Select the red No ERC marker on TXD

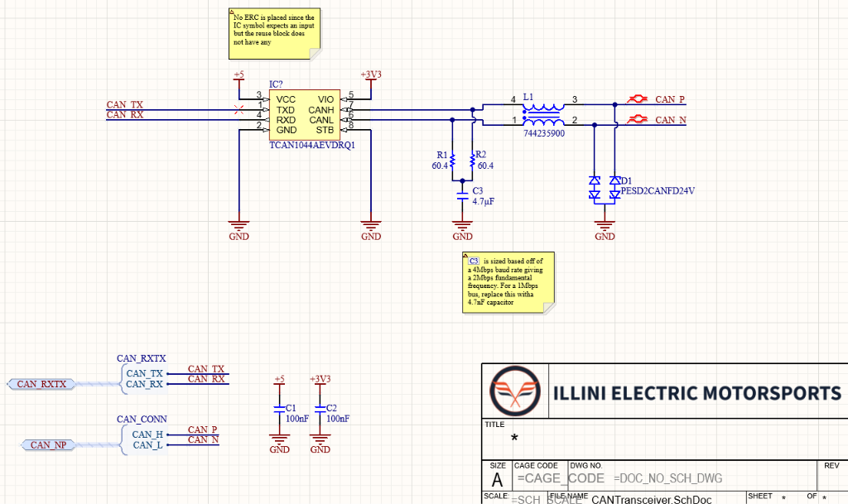[x=238, y=110]
